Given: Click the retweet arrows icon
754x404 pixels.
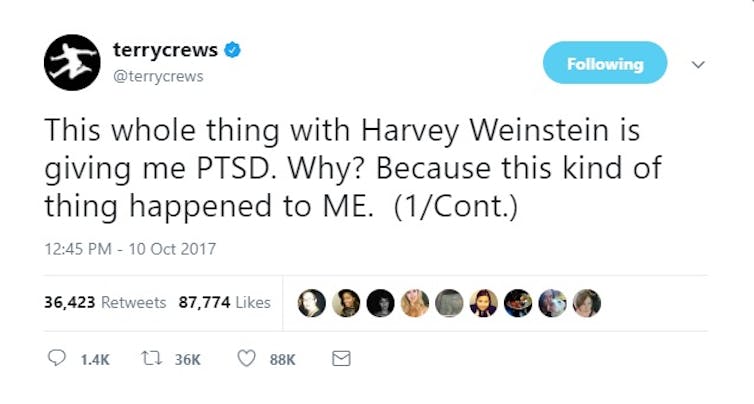Looking at the screenshot, I should pyautogui.click(x=151, y=358).
